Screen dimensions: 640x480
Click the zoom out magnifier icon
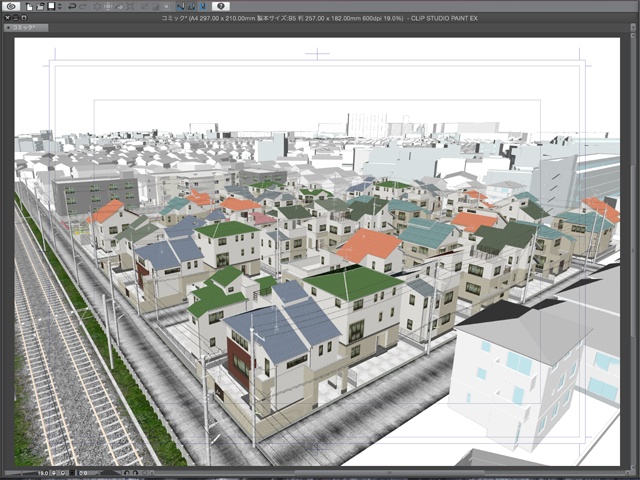(x=54, y=473)
